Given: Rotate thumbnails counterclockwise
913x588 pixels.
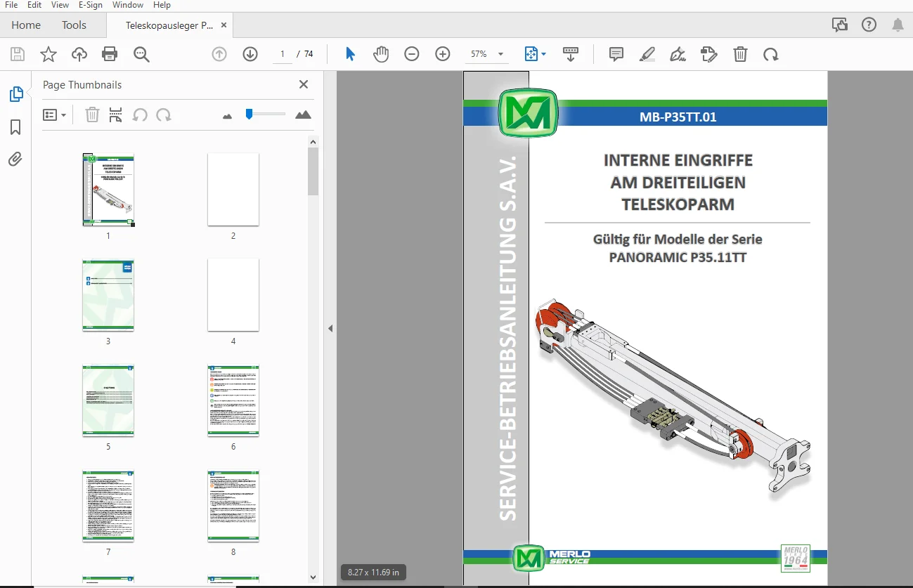Looking at the screenshot, I should pyautogui.click(x=140, y=115).
